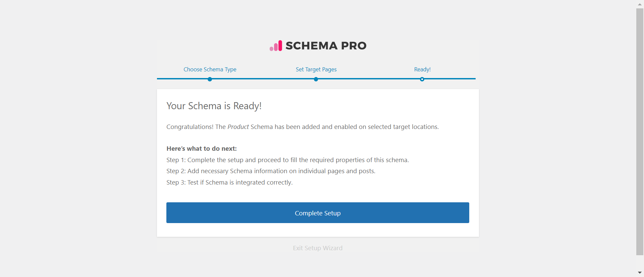Exit Setup Wizard via the bottom link
Viewport: 644px width, 277px height.
[318, 248]
